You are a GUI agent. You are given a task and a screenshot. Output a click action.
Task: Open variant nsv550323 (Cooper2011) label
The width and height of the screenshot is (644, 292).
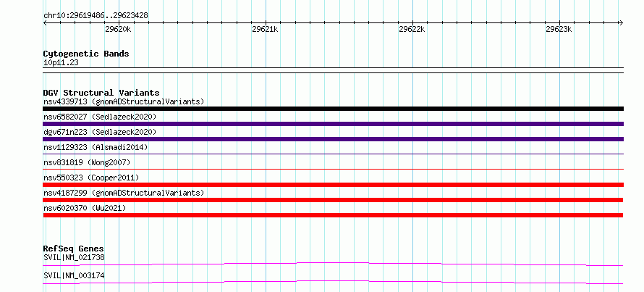click(91, 178)
